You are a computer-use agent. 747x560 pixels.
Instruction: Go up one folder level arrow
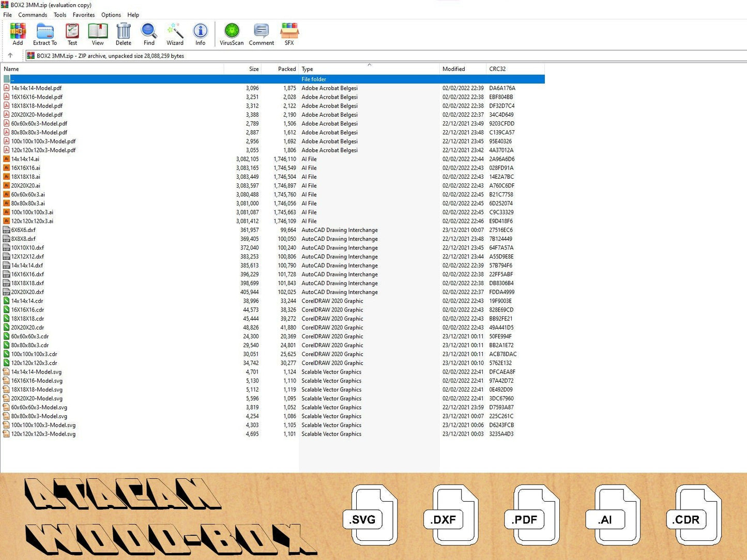pyautogui.click(x=10, y=56)
